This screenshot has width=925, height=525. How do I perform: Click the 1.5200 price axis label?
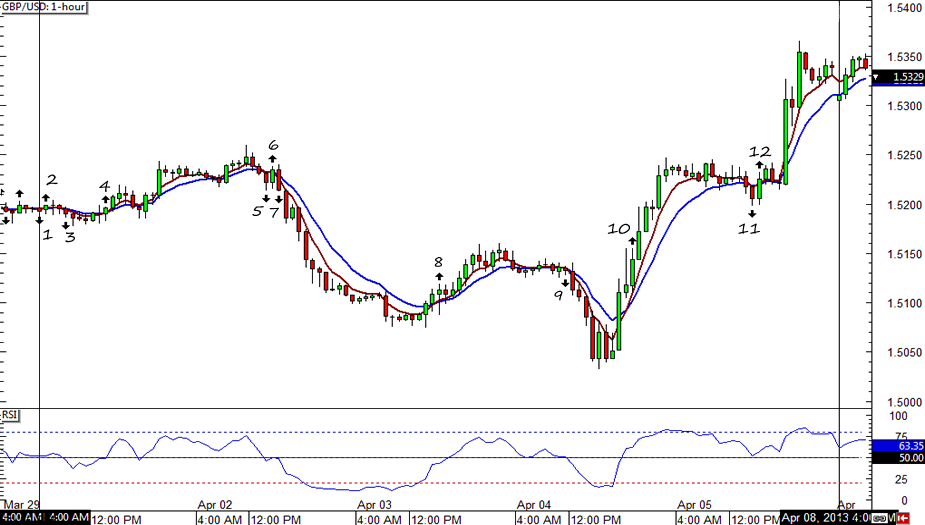(x=904, y=205)
